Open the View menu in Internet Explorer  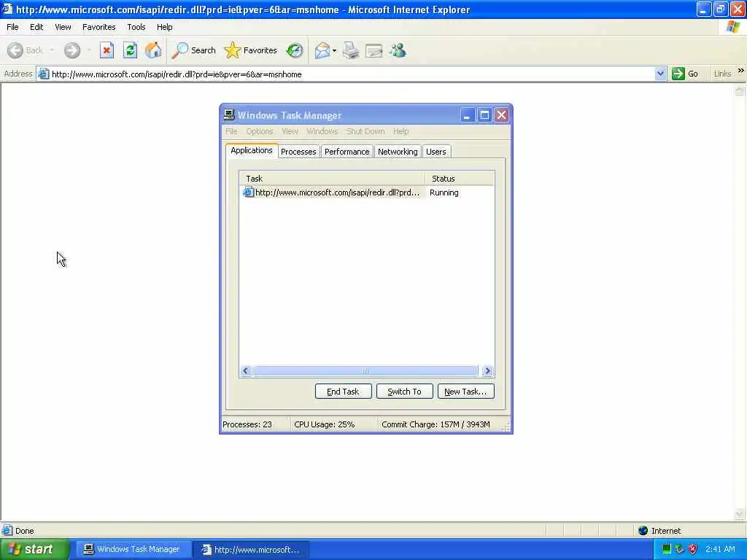[63, 27]
